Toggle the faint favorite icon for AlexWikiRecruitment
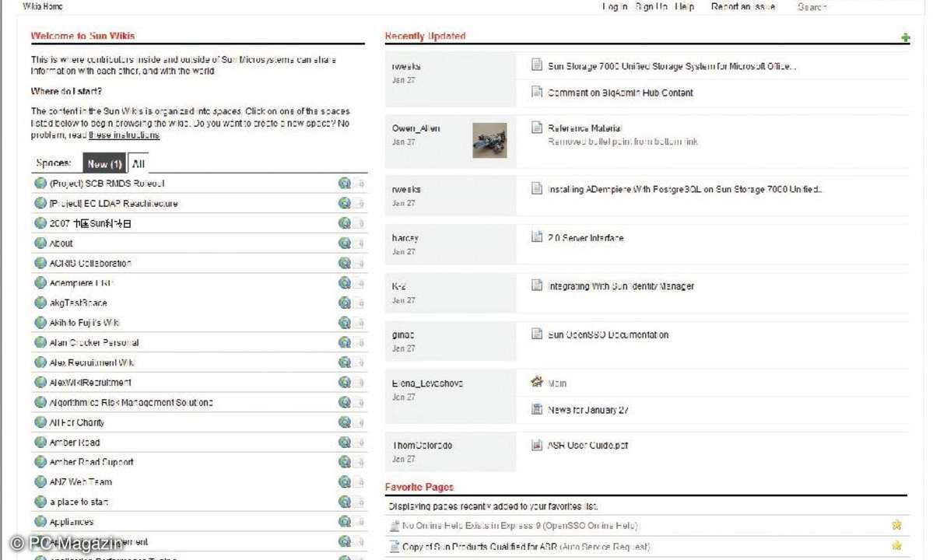The image size is (933, 560). point(360,382)
